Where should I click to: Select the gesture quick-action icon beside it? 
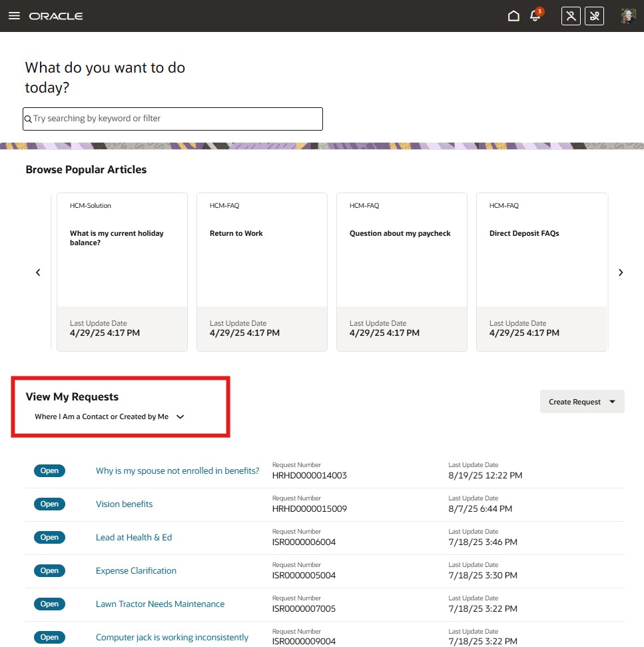[x=594, y=15]
